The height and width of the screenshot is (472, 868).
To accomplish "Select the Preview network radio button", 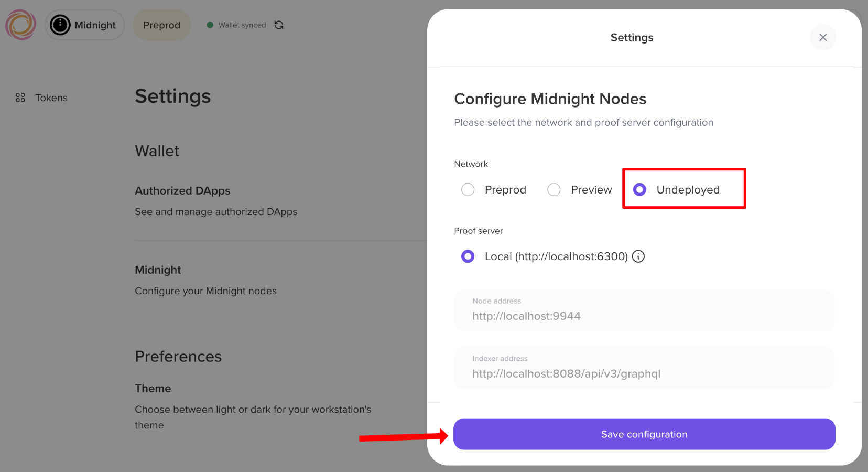I will click(x=554, y=189).
